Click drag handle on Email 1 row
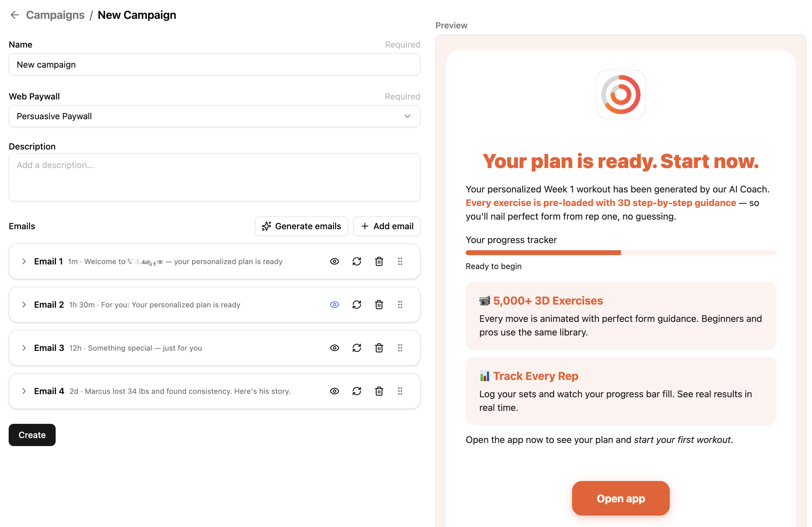 tap(400, 261)
